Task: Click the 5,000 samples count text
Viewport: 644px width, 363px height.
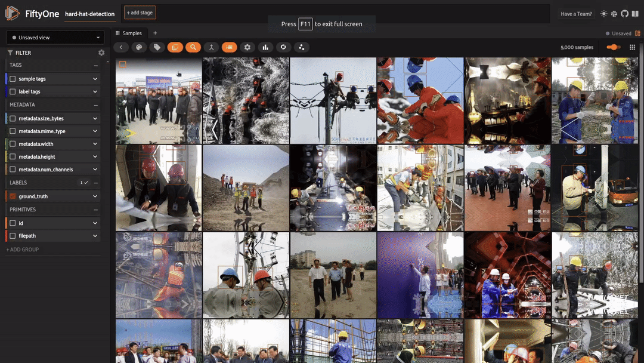Action: click(x=577, y=47)
